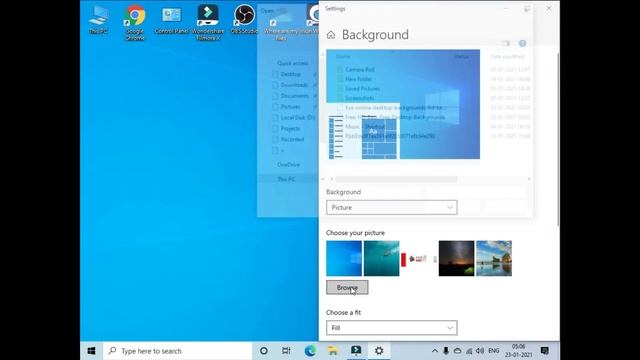The width and height of the screenshot is (640, 360).
Task: Open File Explorer from the taskbar
Action: [x=333, y=351]
